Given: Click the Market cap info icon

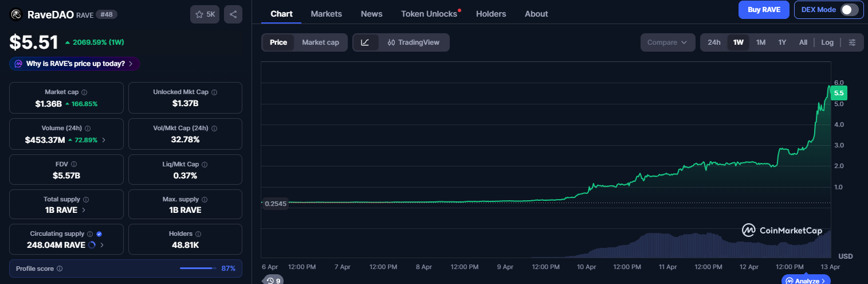Looking at the screenshot, I should coord(84,92).
